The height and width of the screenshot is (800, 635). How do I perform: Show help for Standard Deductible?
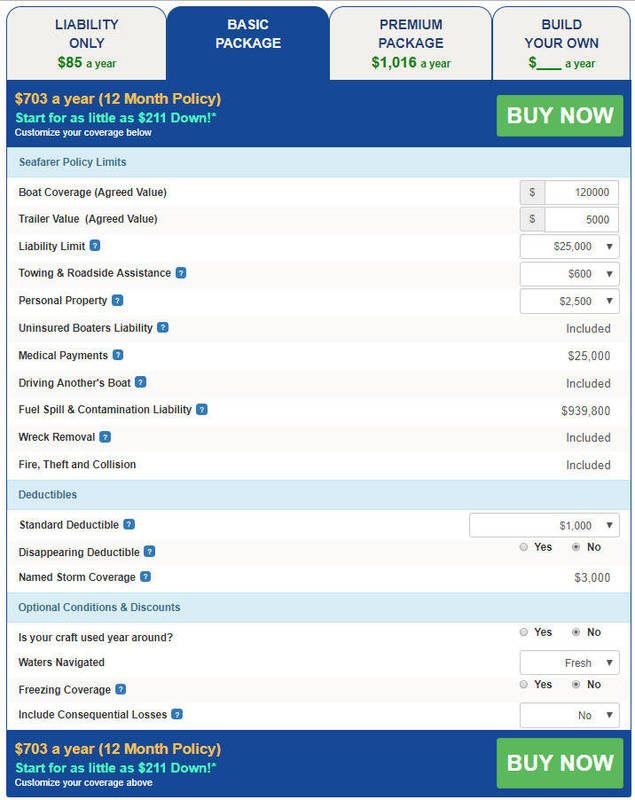click(x=129, y=524)
